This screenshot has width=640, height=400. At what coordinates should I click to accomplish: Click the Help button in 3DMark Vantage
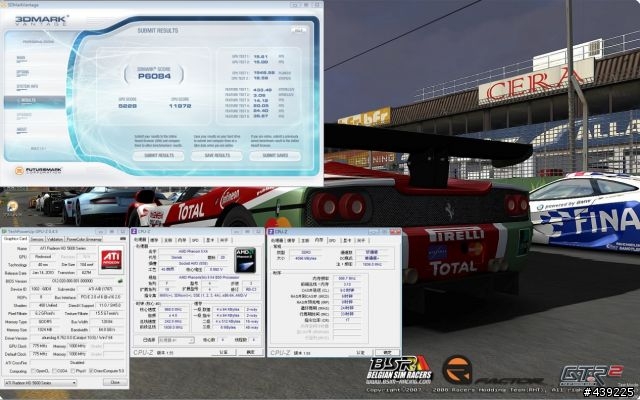[x=299, y=30]
